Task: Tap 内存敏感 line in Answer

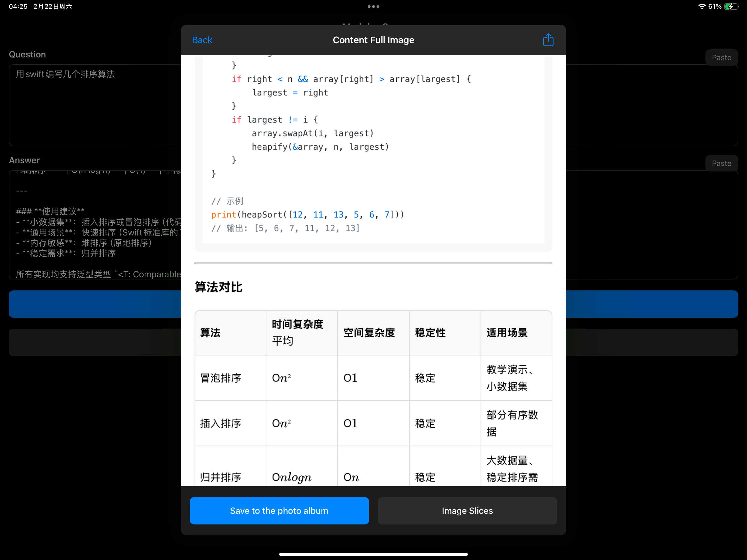Action: pyautogui.click(x=84, y=243)
